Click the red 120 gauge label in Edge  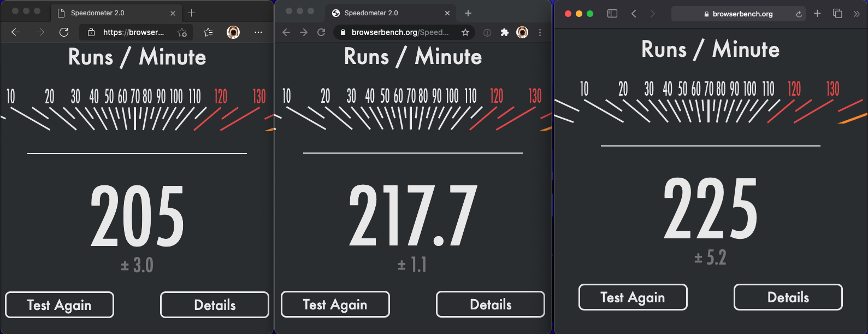click(x=221, y=97)
